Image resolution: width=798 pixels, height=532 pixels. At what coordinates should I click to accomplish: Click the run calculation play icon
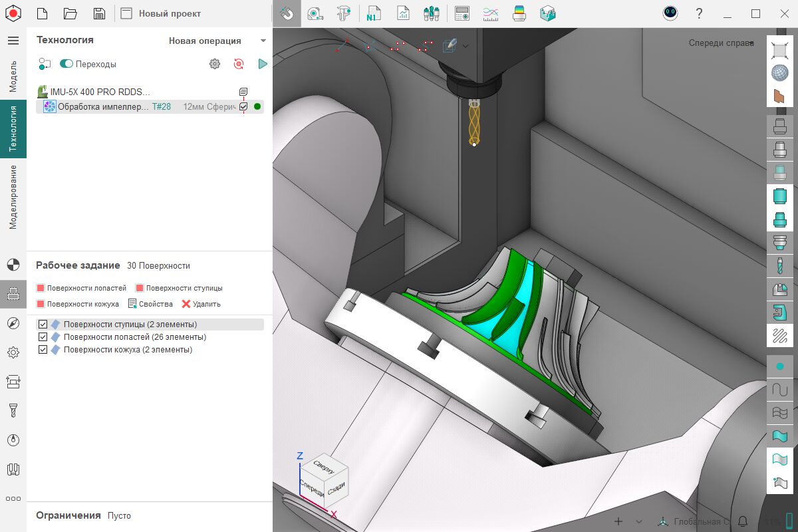coord(263,64)
